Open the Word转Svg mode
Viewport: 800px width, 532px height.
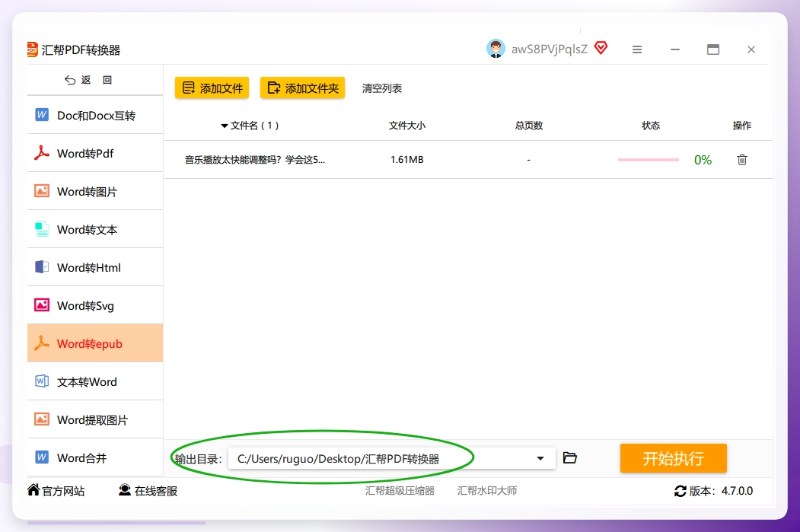click(x=95, y=305)
